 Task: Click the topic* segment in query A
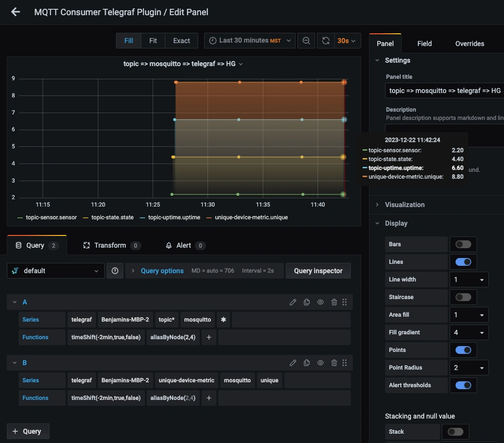[x=166, y=320]
